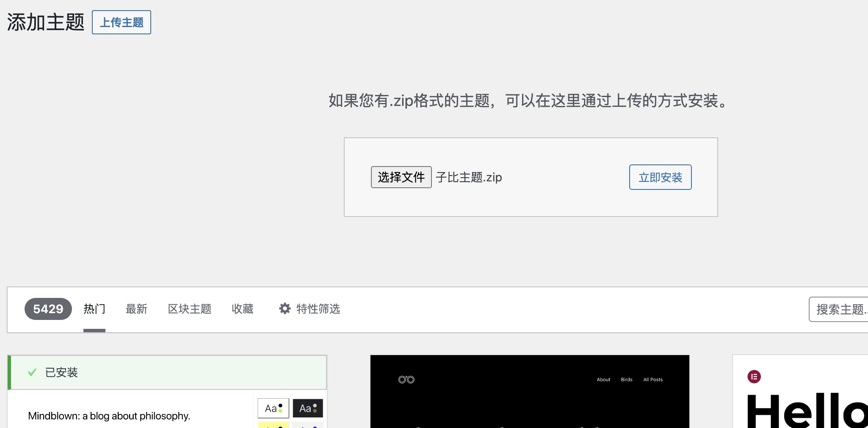Click 选择文件 to choose a file

pos(401,177)
